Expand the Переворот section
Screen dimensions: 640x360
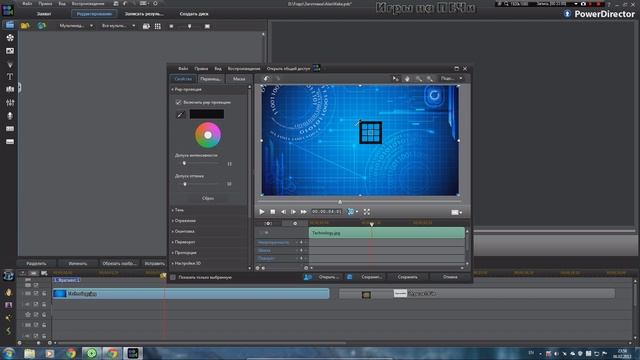pyautogui.click(x=173, y=242)
